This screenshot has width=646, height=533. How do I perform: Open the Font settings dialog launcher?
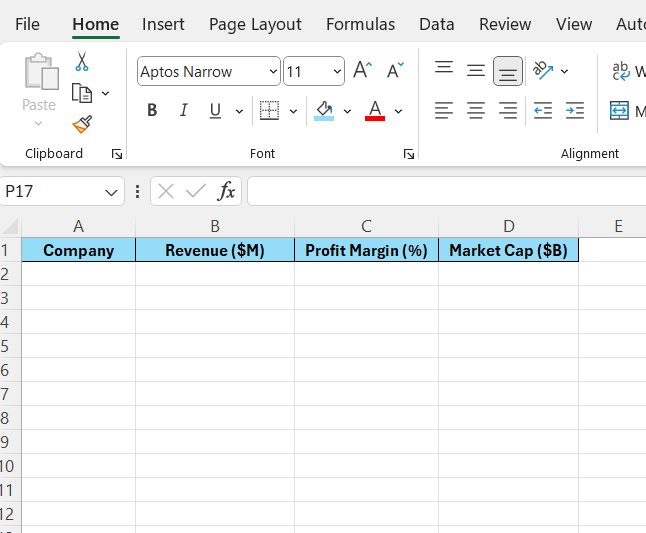(x=409, y=154)
